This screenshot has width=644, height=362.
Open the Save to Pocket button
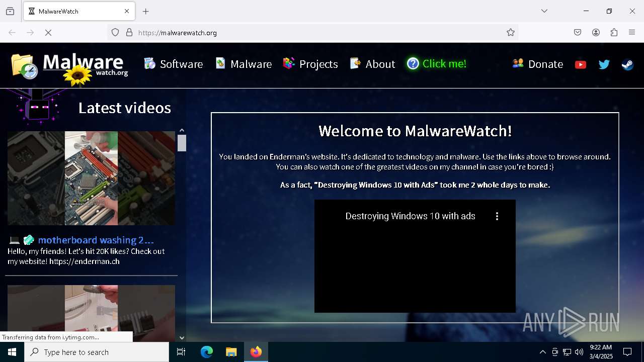tap(578, 33)
